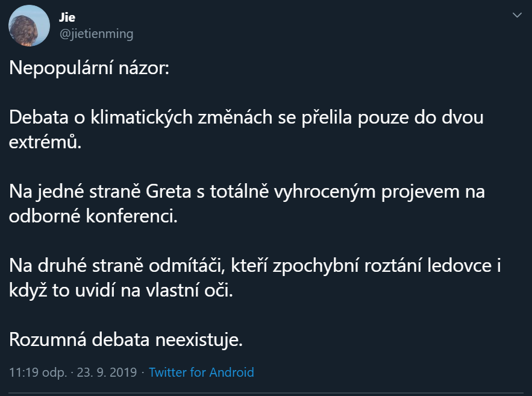Viewport: 532px width, 396px height.
Task: Open the @jietienming handle link
Action: pos(96,34)
